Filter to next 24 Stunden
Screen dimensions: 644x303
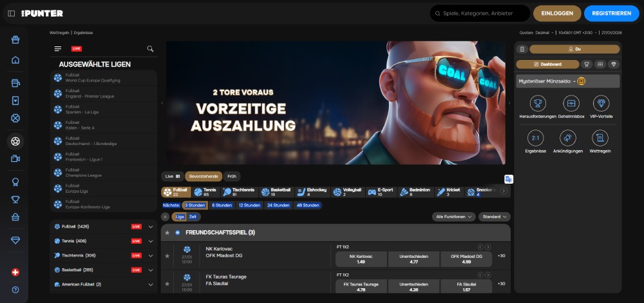[278, 205]
